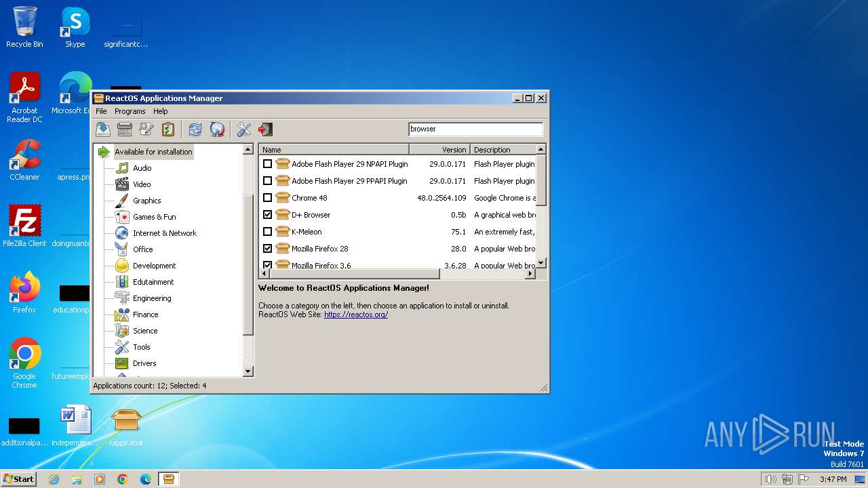Check the Chrome 48 checkbox
The image size is (868, 488).
point(267,198)
